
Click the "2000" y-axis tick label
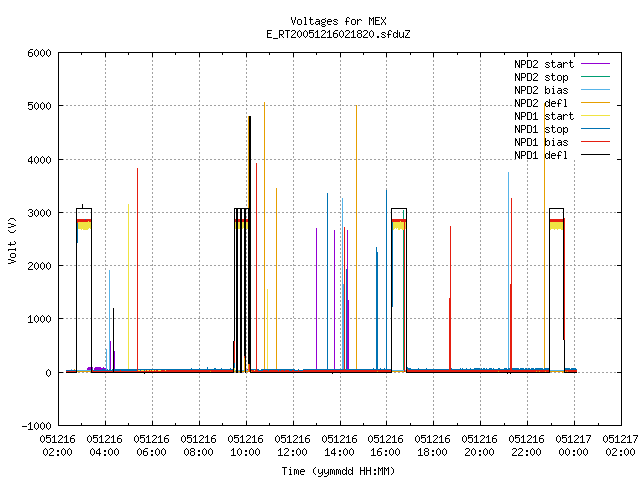tap(40, 266)
